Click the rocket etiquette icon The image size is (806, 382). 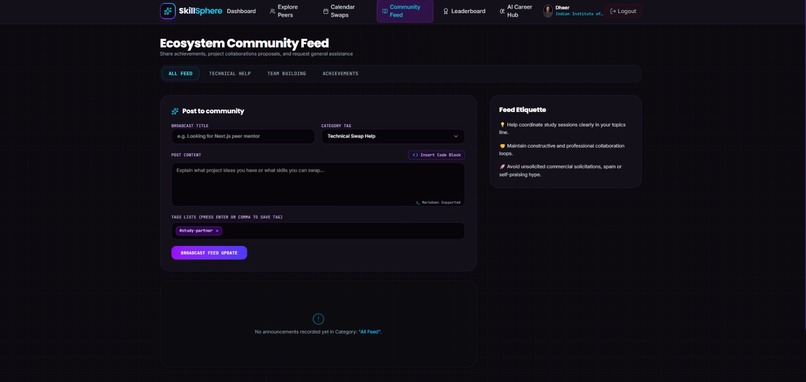[x=502, y=167]
